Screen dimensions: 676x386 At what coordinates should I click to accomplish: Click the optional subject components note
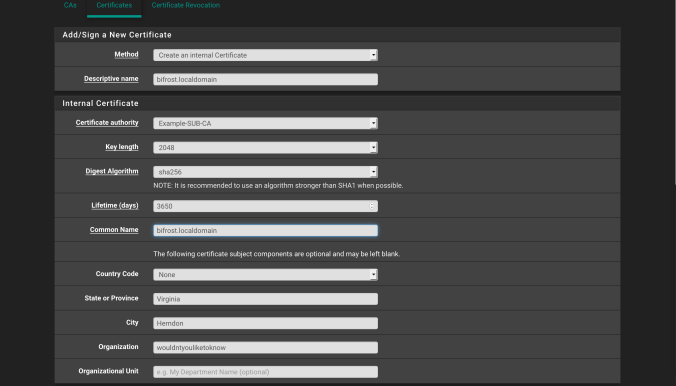pos(276,254)
